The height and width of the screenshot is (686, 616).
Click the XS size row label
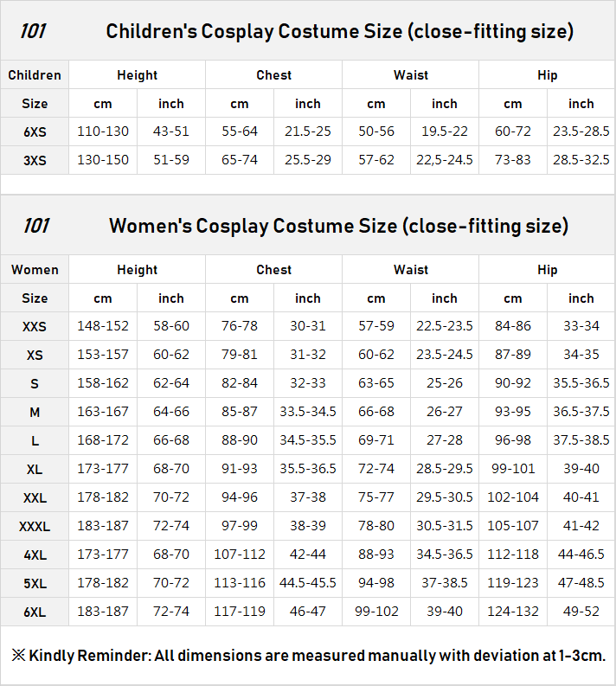[x=35, y=356]
